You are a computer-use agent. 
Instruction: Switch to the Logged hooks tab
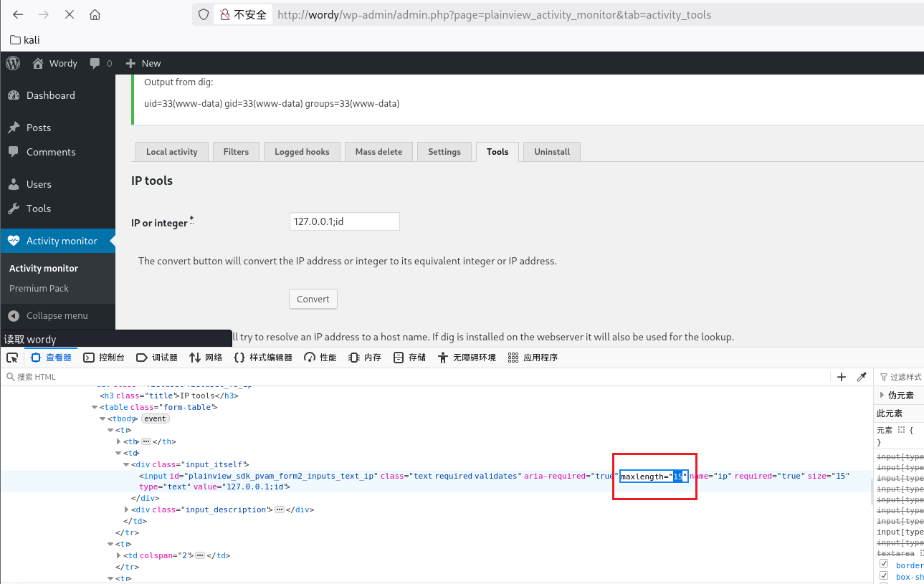click(x=302, y=152)
